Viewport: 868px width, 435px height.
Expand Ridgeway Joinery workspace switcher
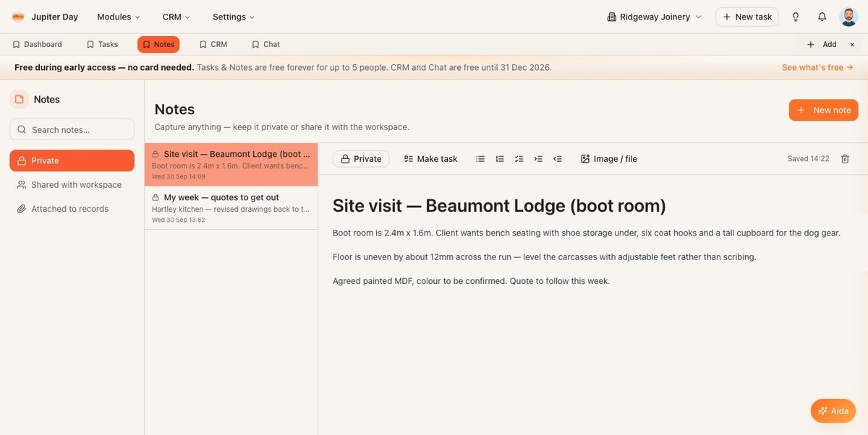pos(655,17)
